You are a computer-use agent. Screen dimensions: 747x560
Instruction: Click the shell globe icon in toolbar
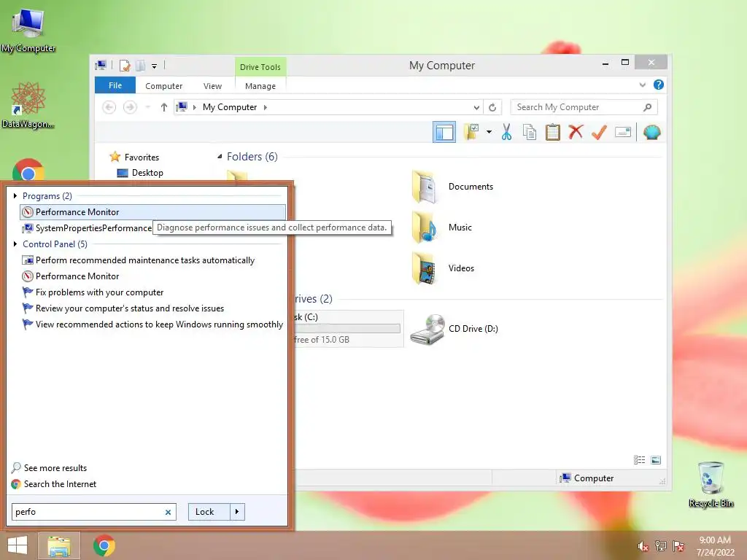(x=651, y=132)
